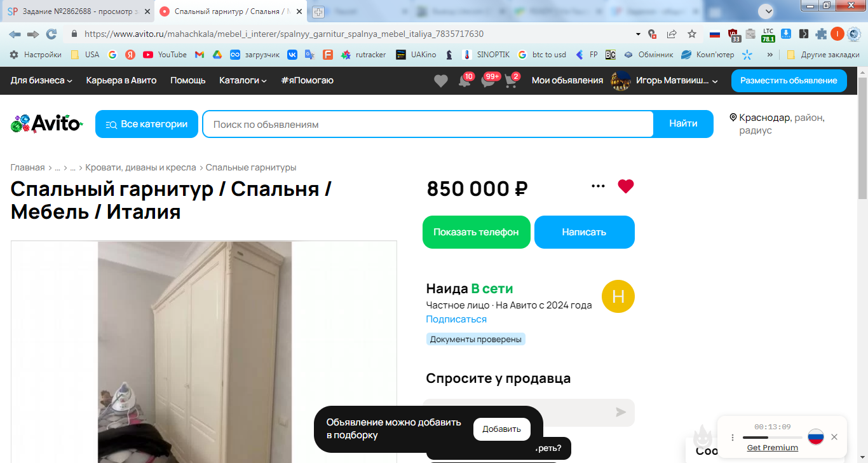Toggle the red favorite heart on listing
Image resolution: width=868 pixels, height=463 pixels.
(626, 186)
